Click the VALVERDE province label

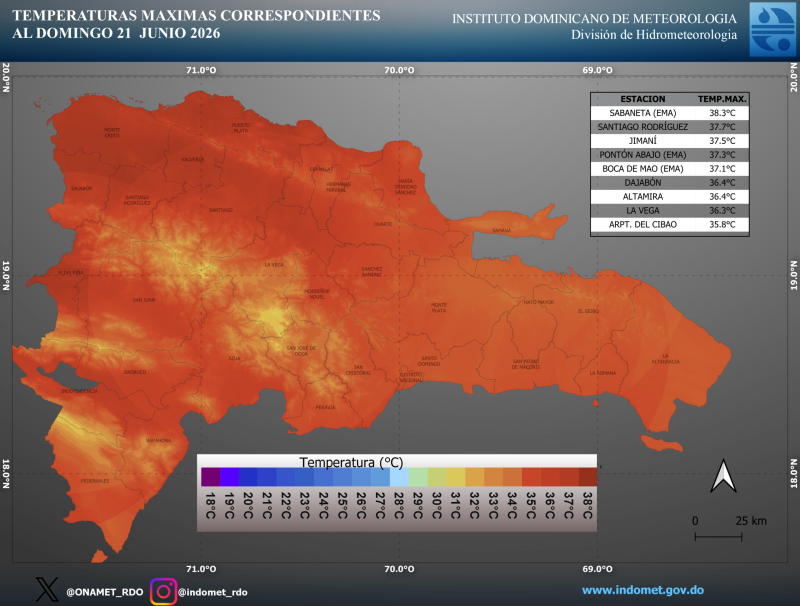coord(192,160)
